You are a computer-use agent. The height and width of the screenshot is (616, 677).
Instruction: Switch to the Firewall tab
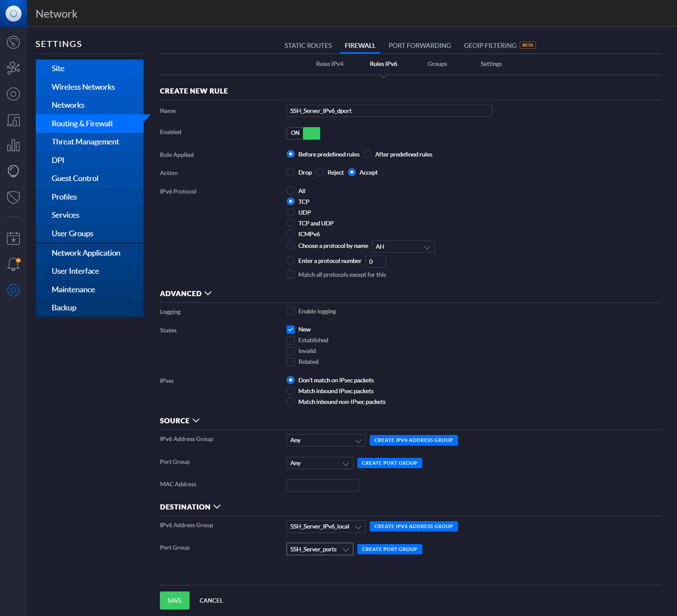click(360, 46)
